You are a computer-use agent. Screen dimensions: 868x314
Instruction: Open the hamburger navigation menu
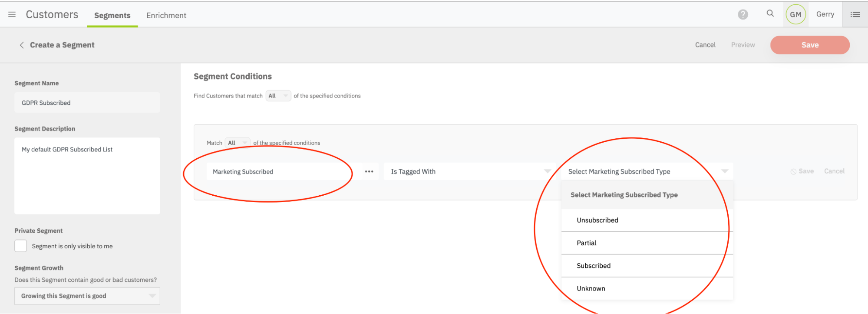click(12, 14)
